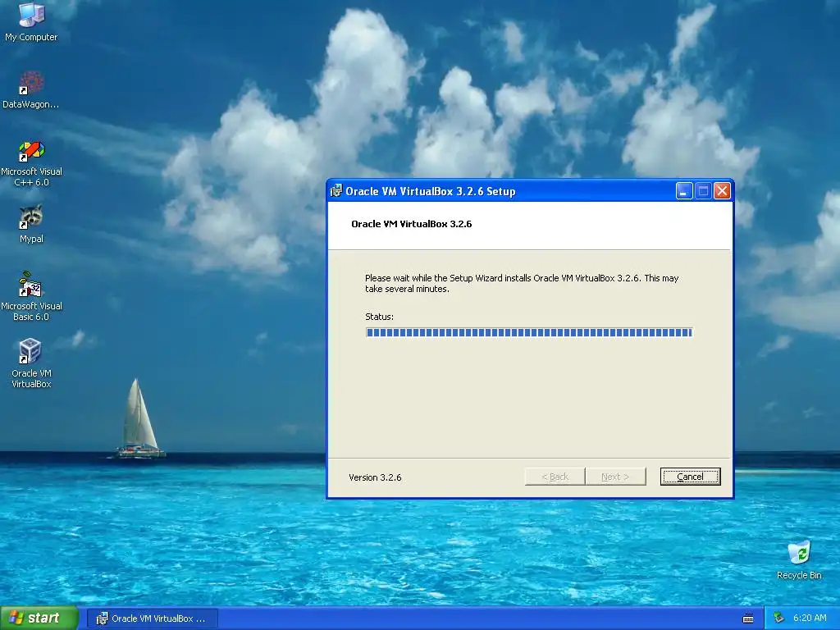Click the system tray notification icon
The image size is (840, 630).
point(778,619)
